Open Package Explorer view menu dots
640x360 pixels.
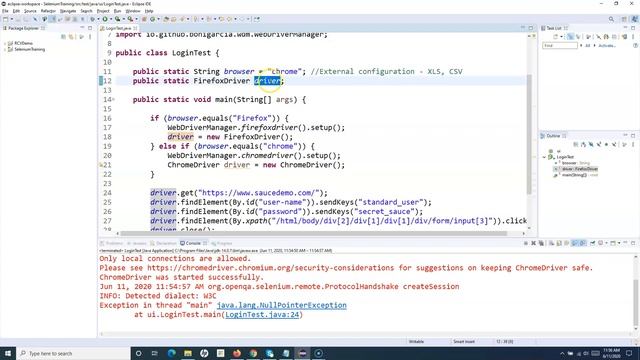pyautogui.click(x=90, y=37)
